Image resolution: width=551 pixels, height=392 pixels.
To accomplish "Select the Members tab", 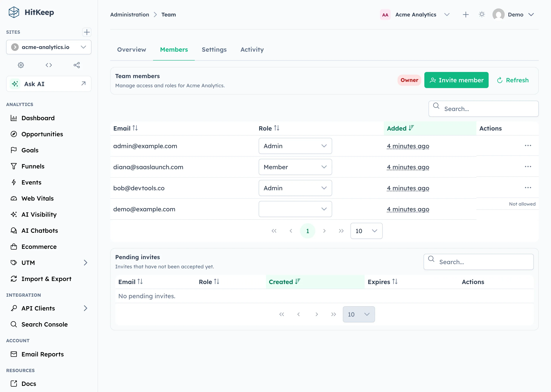I will pos(174,50).
